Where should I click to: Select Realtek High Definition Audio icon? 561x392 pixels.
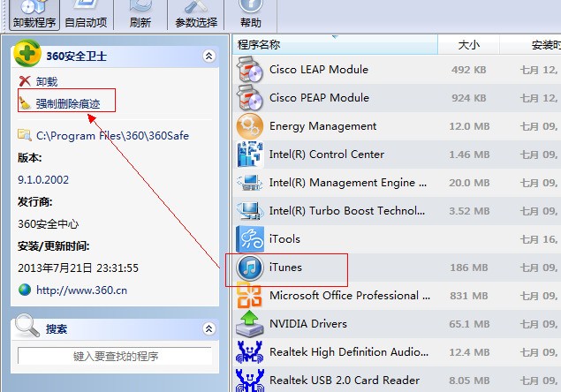(x=249, y=352)
